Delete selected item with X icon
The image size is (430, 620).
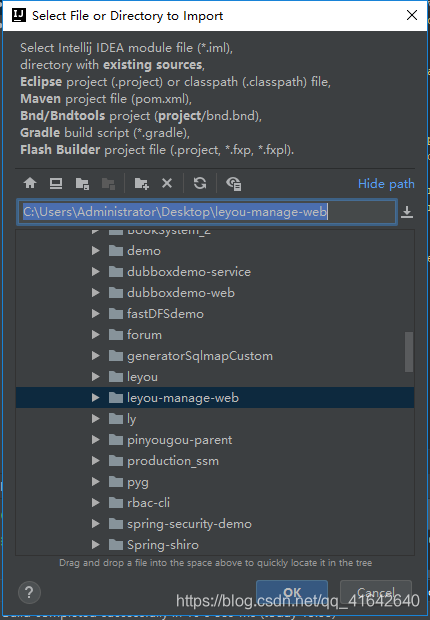coord(167,183)
